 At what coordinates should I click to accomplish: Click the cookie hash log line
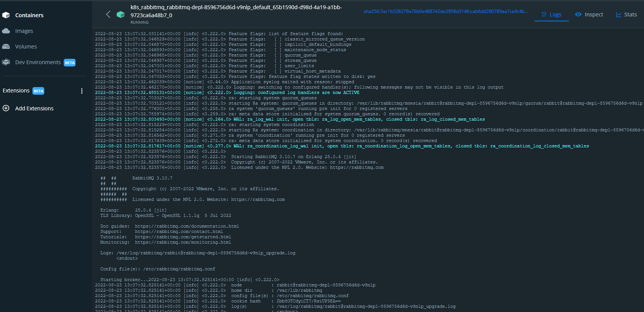pyautogui.click(x=218, y=301)
